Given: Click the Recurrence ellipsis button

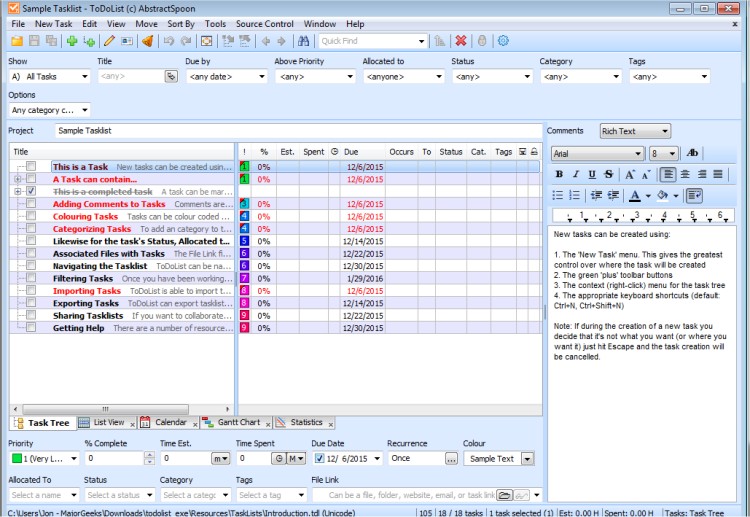Looking at the screenshot, I should click(451, 458).
